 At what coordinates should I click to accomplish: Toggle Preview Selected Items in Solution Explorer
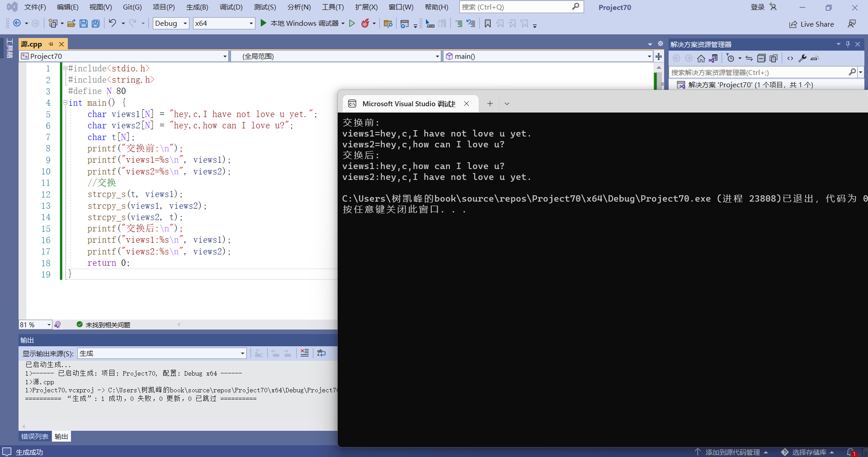pyautogui.click(x=815, y=58)
